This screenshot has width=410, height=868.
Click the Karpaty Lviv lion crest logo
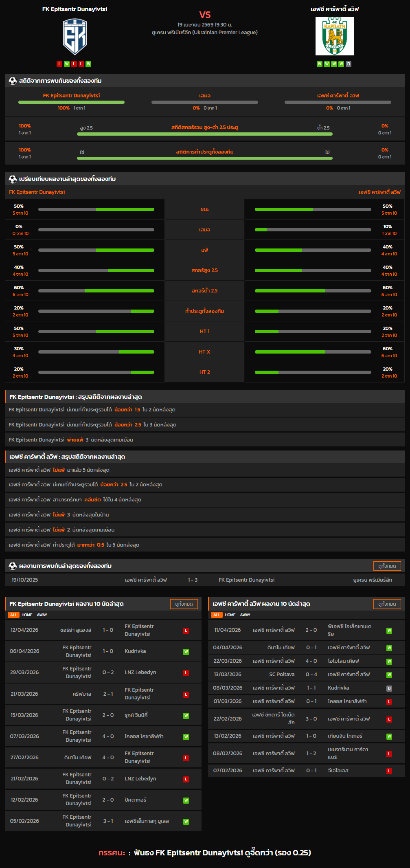334,36
